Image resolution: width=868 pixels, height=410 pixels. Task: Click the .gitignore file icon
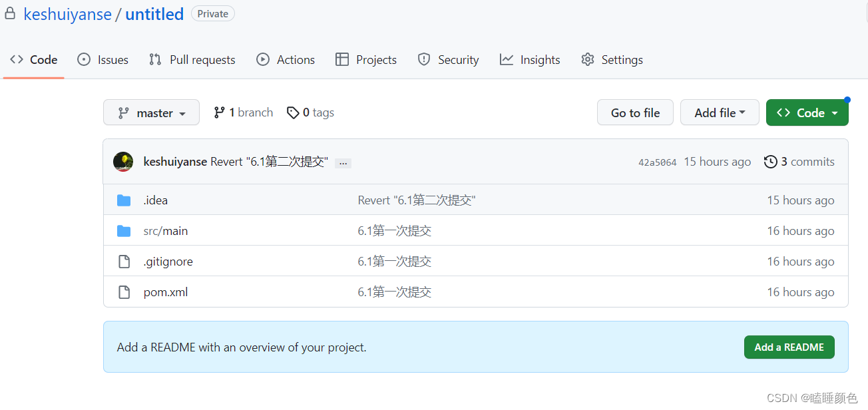[124, 262]
